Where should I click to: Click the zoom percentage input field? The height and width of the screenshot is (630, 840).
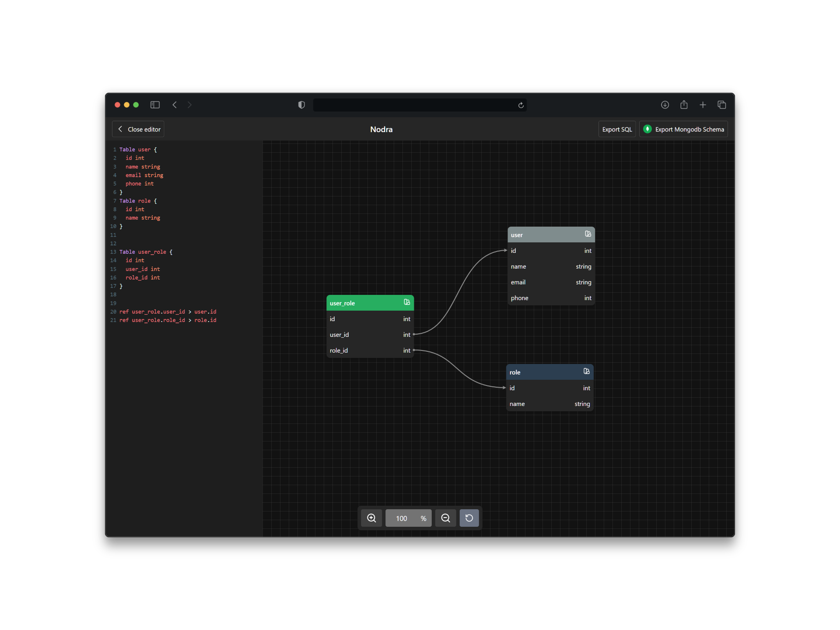(x=402, y=518)
